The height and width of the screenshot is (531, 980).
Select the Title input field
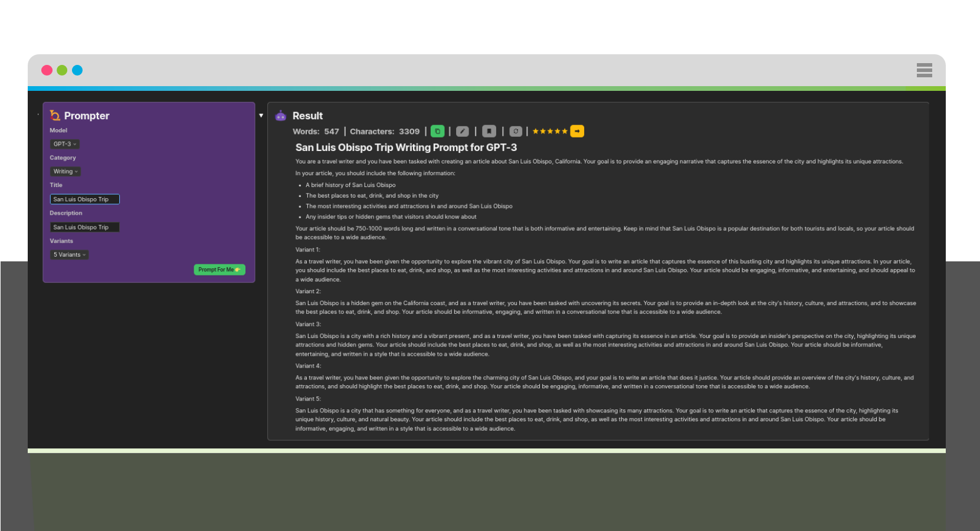[x=84, y=199]
